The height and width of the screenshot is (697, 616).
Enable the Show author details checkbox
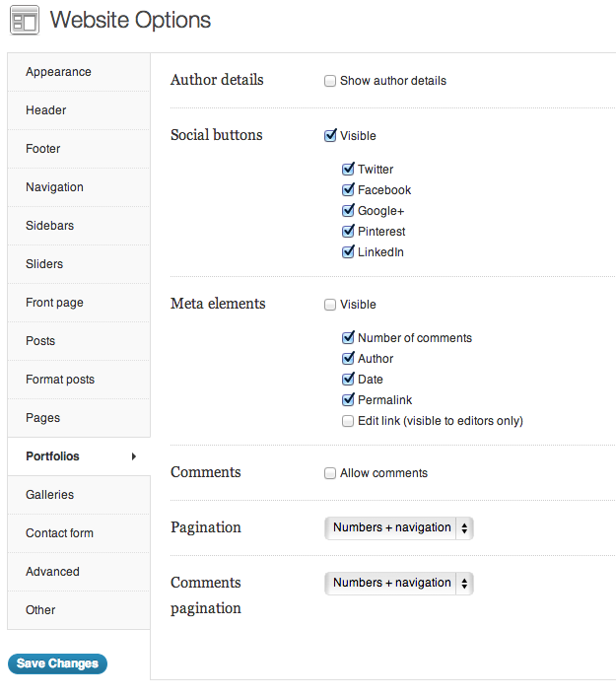tap(330, 81)
